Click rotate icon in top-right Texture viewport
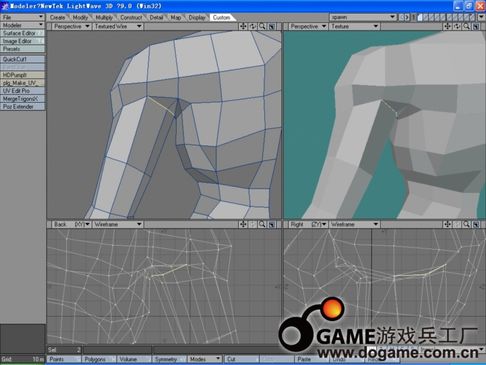Image resolution: width=486 pixels, height=365 pixels. pos(457,26)
